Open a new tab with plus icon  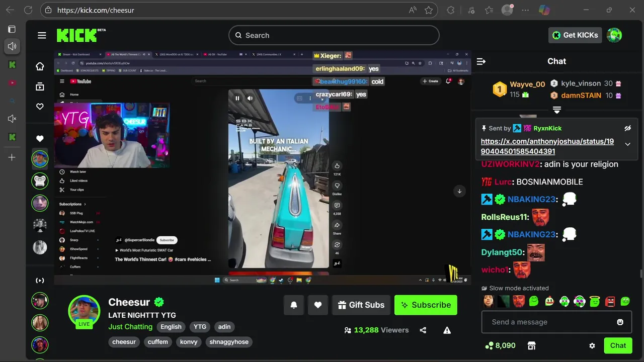[12, 157]
